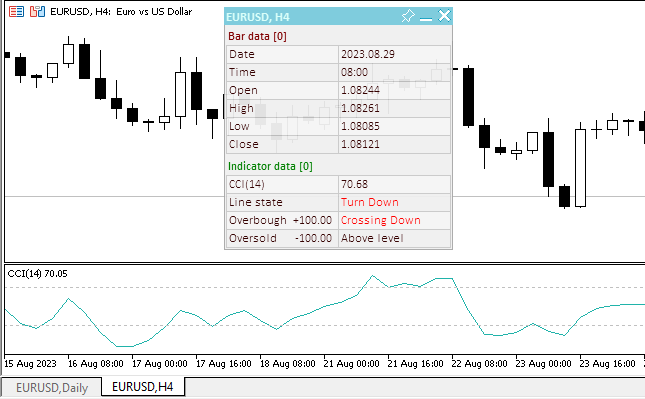645x399 pixels.
Task: Switch to the EURUSD,Daily tab
Action: point(52,388)
